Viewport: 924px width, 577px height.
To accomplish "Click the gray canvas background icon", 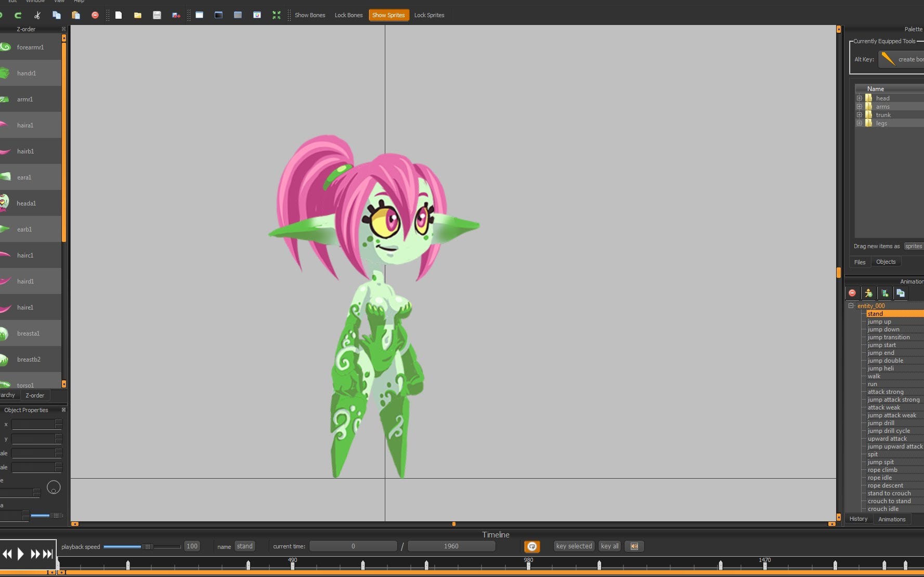I will pos(238,15).
